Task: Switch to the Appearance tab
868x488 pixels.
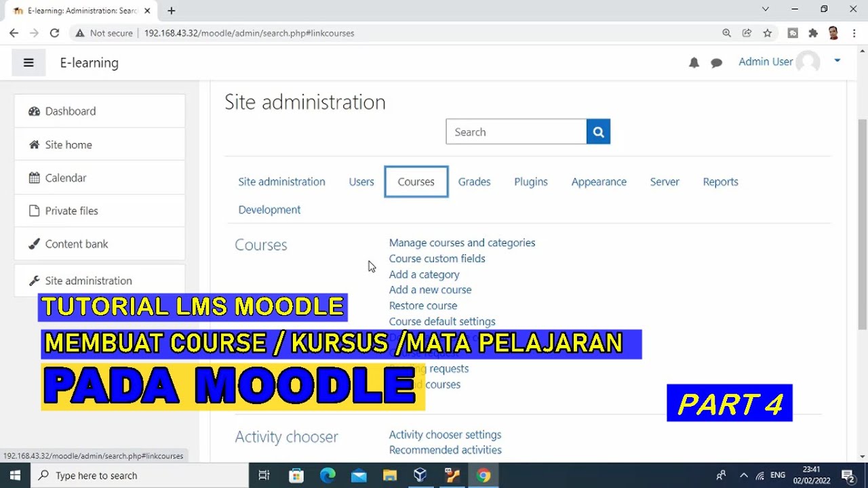Action: point(599,182)
